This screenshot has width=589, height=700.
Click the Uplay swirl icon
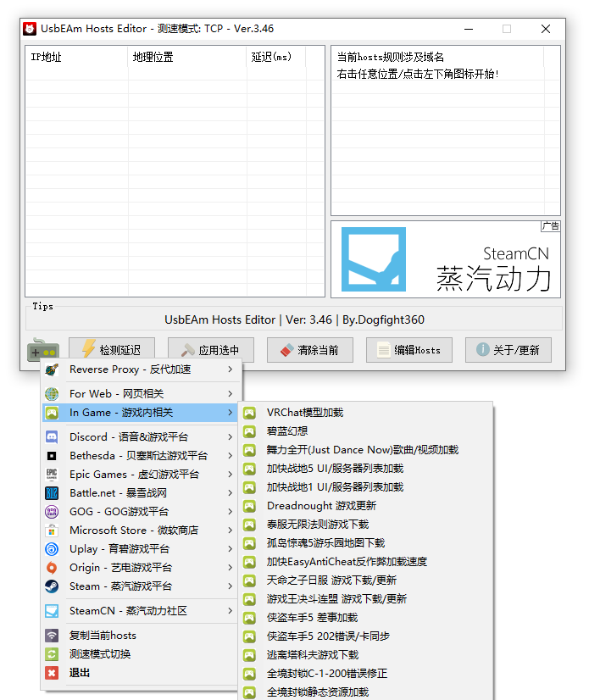coord(52,548)
